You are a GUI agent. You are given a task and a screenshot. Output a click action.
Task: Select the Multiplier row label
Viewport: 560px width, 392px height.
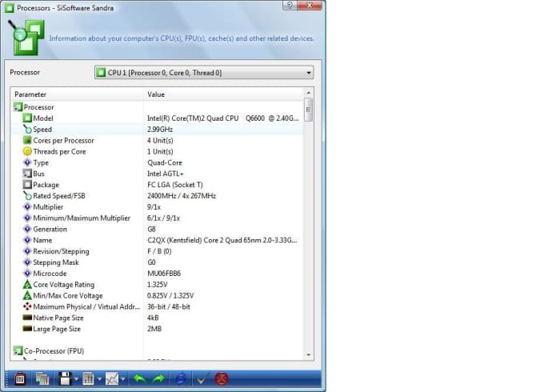tap(48, 207)
